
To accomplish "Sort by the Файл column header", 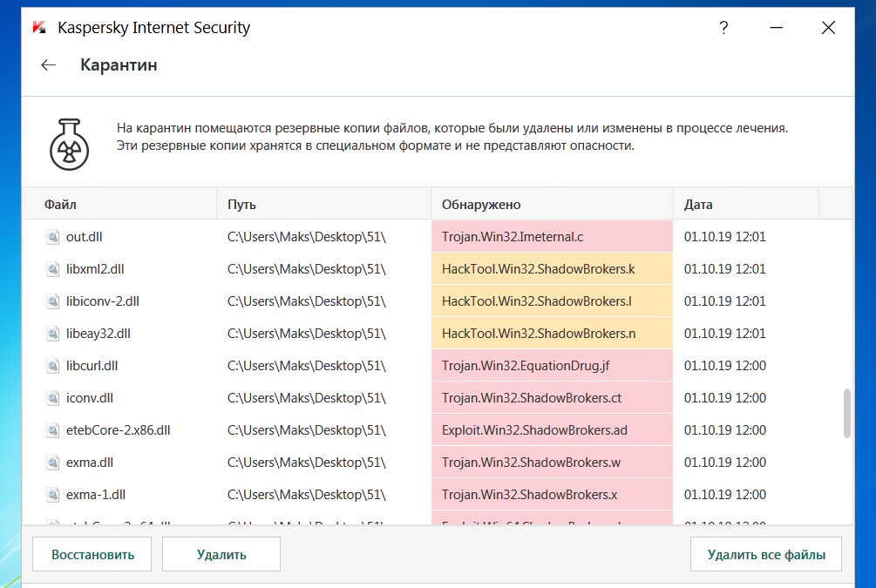I will [x=61, y=205].
